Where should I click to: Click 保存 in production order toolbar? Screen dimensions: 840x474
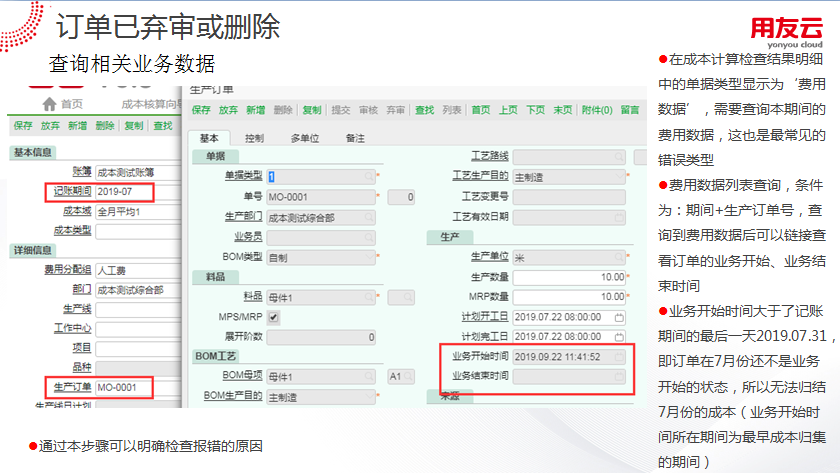tap(201, 110)
